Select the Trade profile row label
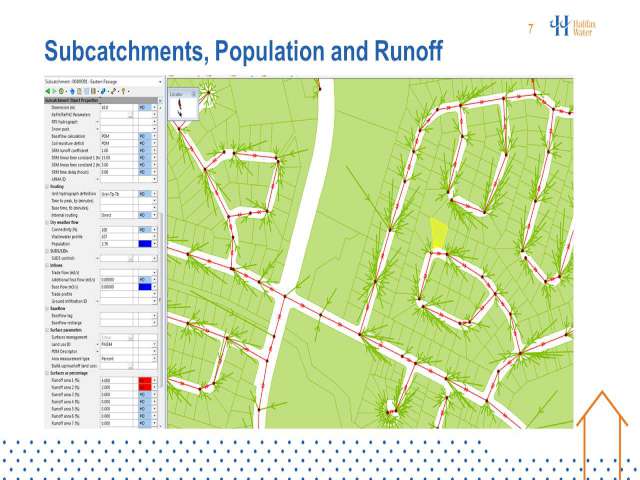 point(62,294)
